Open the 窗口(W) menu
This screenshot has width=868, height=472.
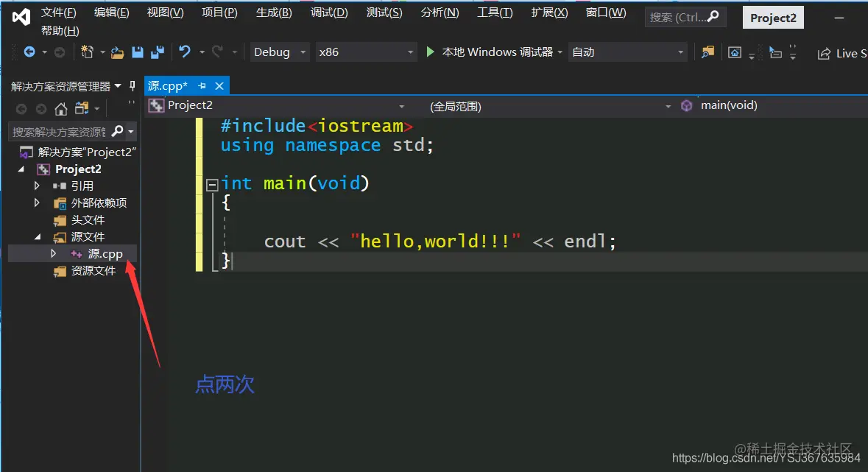click(x=606, y=13)
